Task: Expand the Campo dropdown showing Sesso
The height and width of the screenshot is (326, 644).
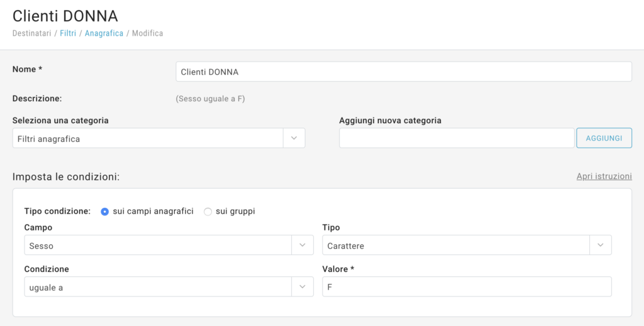Action: coord(157,246)
